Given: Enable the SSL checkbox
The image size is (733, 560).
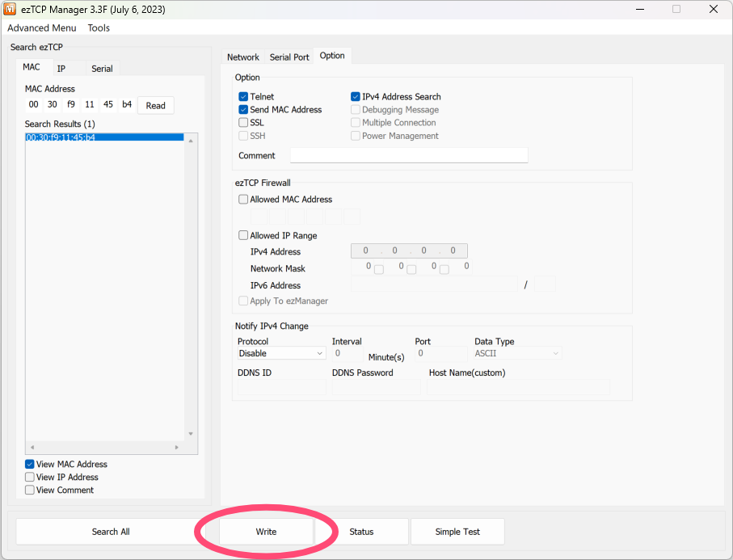Looking at the screenshot, I should coord(244,123).
